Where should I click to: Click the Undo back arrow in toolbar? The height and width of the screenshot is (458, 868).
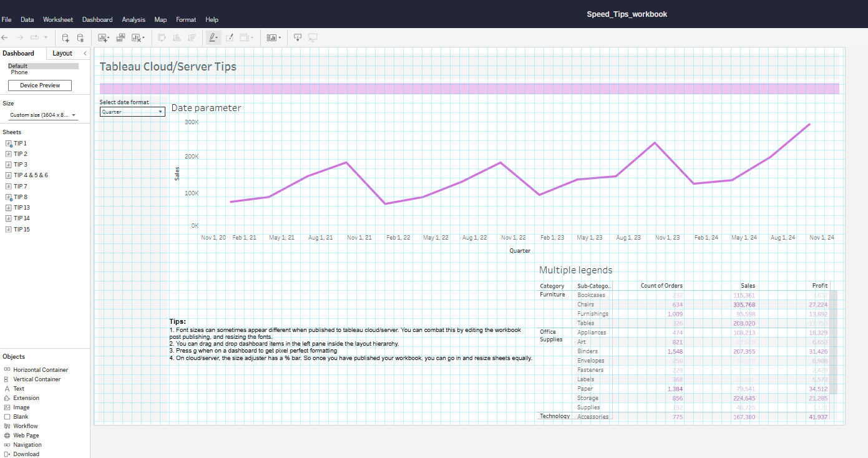point(5,37)
